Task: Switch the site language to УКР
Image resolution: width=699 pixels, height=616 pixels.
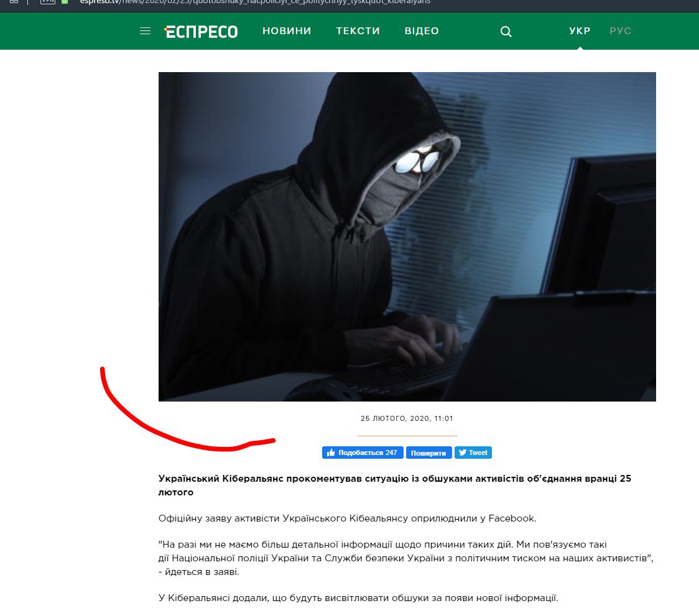Action: 580,30
